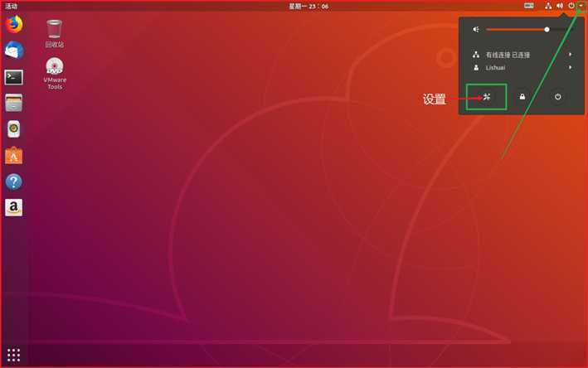Lock the screen with padlock icon

pos(522,97)
